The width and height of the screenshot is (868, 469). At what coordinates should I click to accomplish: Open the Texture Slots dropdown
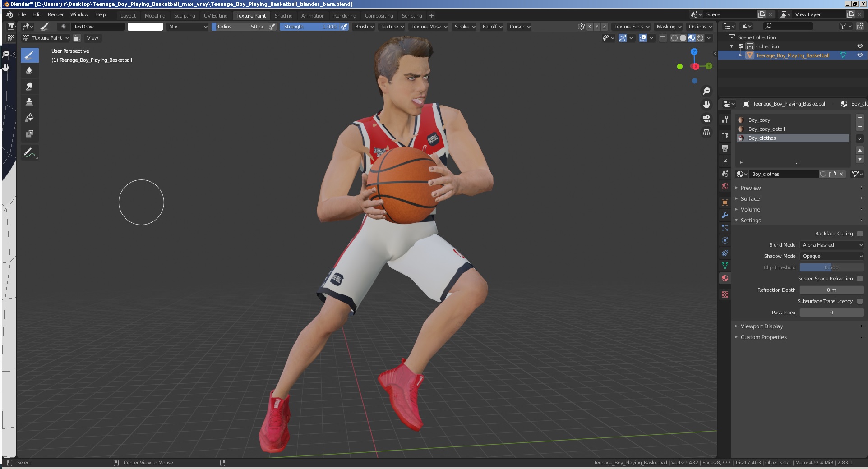(632, 27)
